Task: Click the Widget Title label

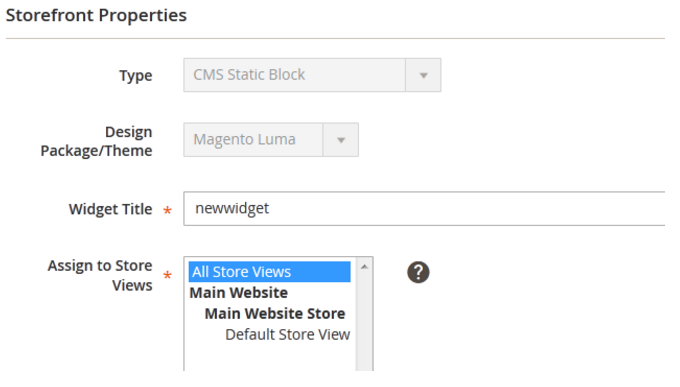Action: 111,209
